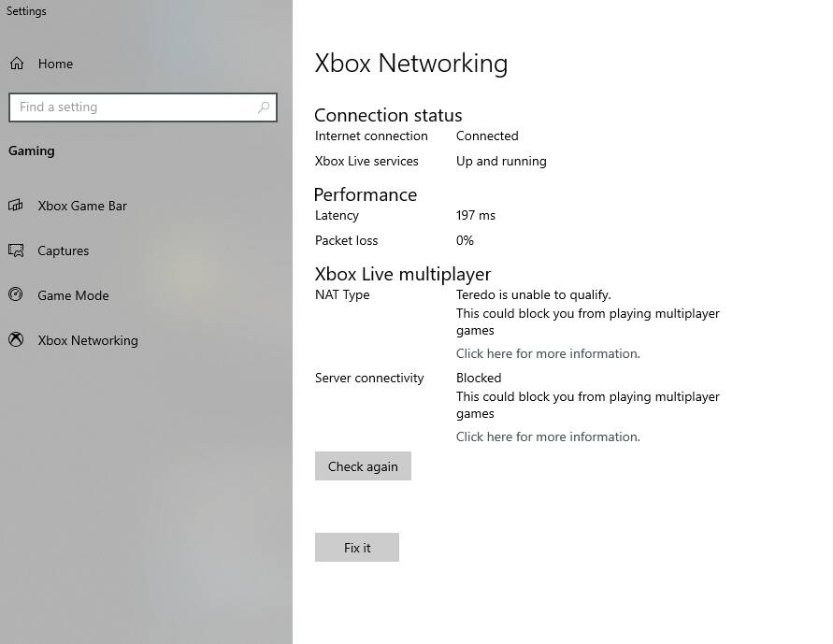Click the 0% packet loss value
The width and height of the screenshot is (833, 644).
pyautogui.click(x=465, y=241)
